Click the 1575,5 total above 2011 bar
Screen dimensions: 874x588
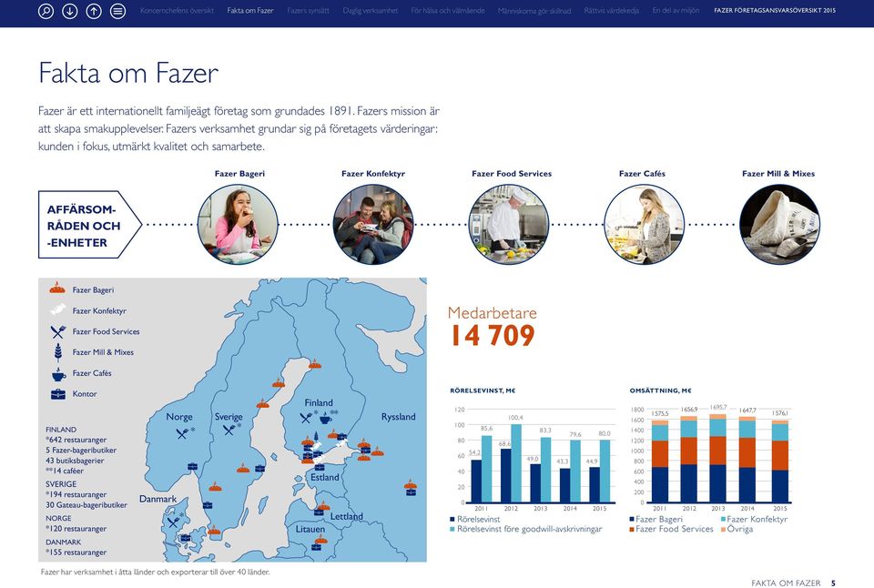click(x=659, y=413)
